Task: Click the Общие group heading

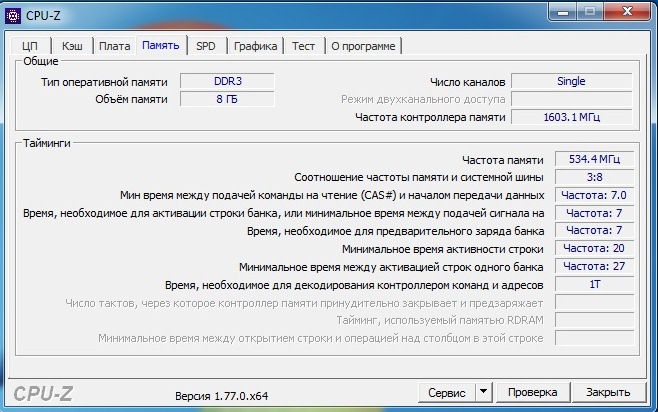Action: [41, 61]
